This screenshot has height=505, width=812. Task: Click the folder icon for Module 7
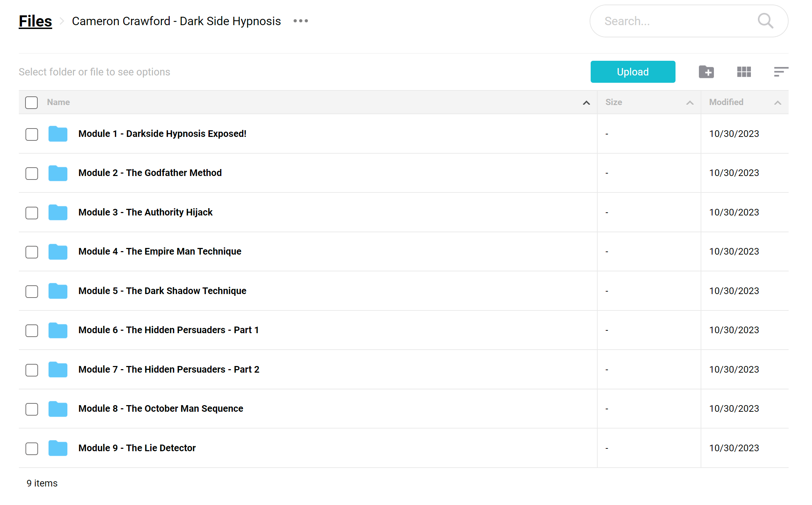coord(58,369)
